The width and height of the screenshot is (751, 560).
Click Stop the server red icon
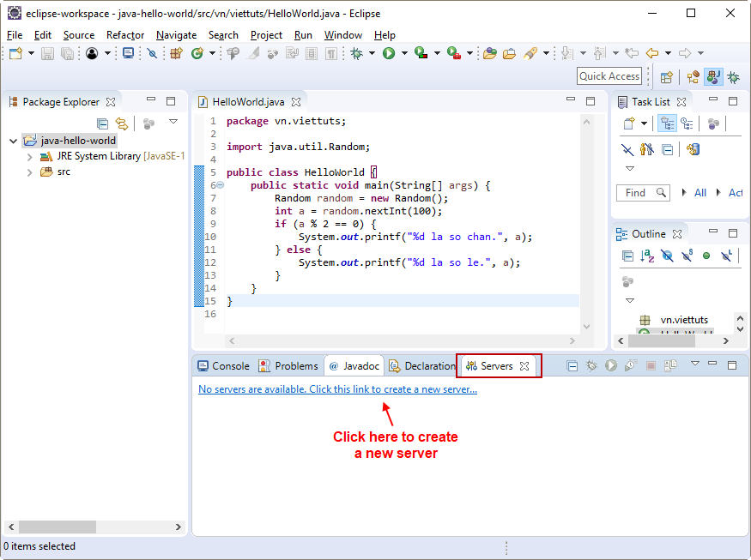point(651,366)
